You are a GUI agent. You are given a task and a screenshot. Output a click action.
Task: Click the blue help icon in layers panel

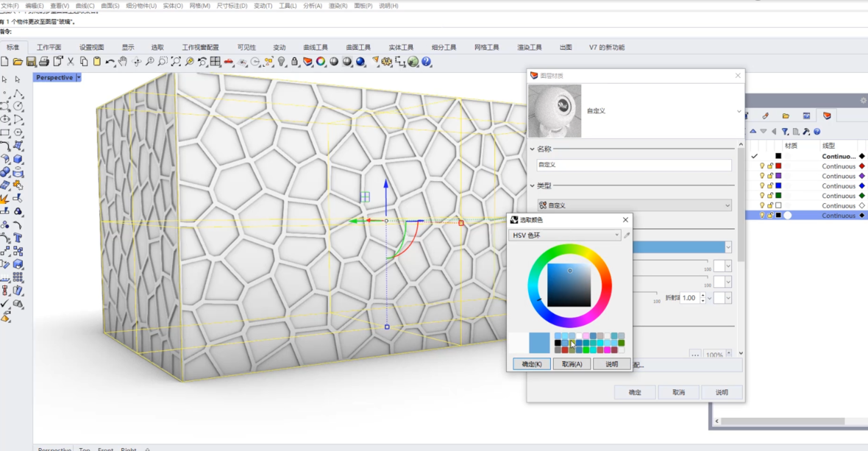click(x=817, y=132)
